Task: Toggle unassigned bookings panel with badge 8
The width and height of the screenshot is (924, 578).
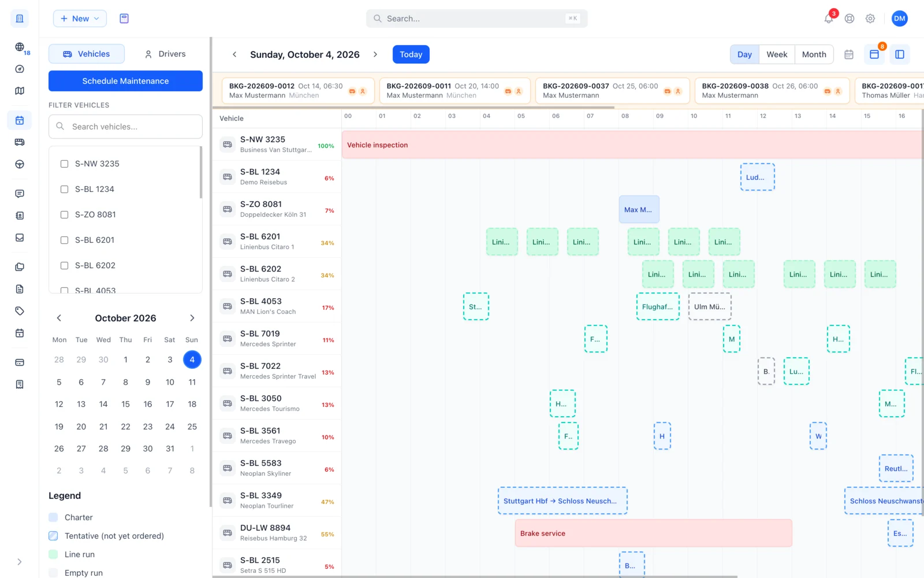Action: pyautogui.click(x=874, y=54)
